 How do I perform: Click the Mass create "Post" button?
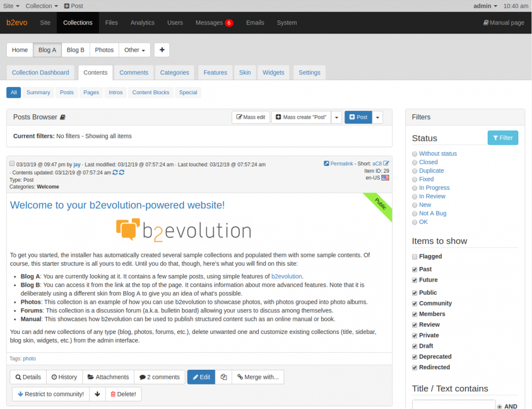pos(301,118)
